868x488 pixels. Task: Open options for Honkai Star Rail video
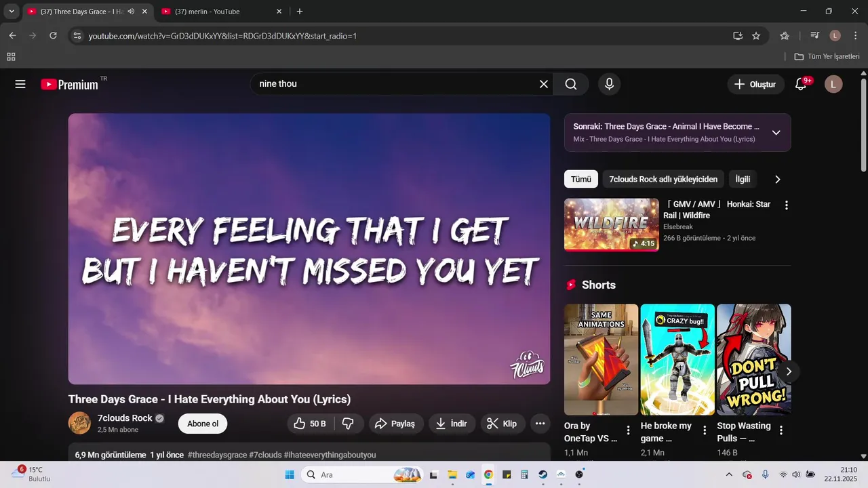786,205
